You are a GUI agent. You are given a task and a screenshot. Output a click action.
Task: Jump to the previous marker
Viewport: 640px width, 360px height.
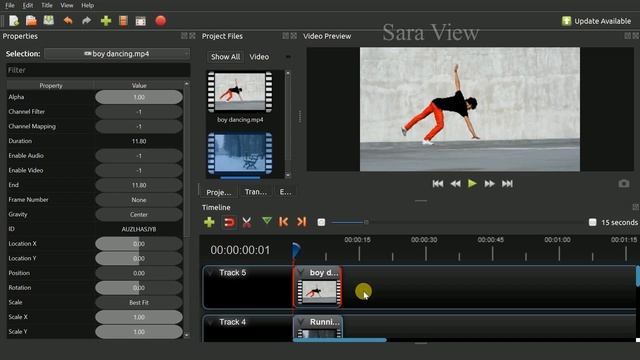point(283,222)
